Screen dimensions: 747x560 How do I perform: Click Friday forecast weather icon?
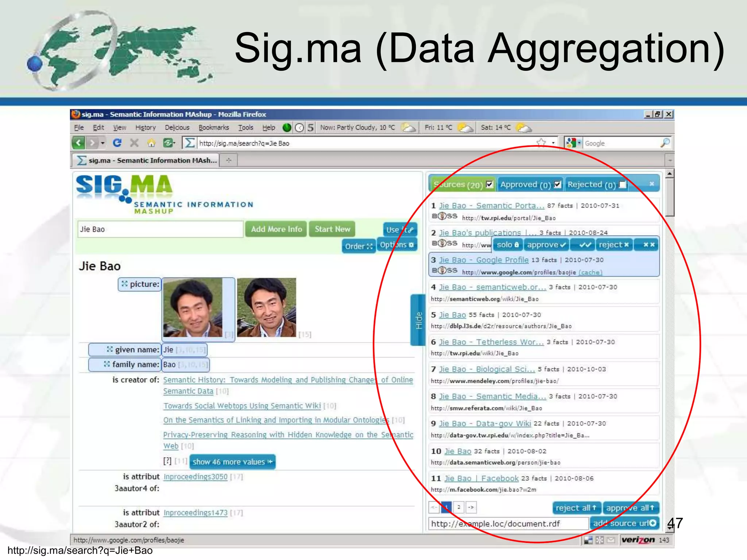point(465,128)
